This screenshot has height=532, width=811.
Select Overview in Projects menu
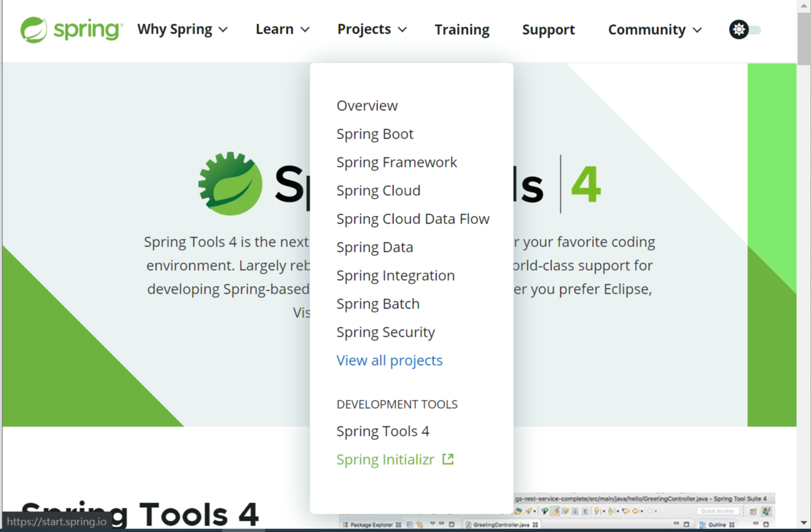click(367, 106)
